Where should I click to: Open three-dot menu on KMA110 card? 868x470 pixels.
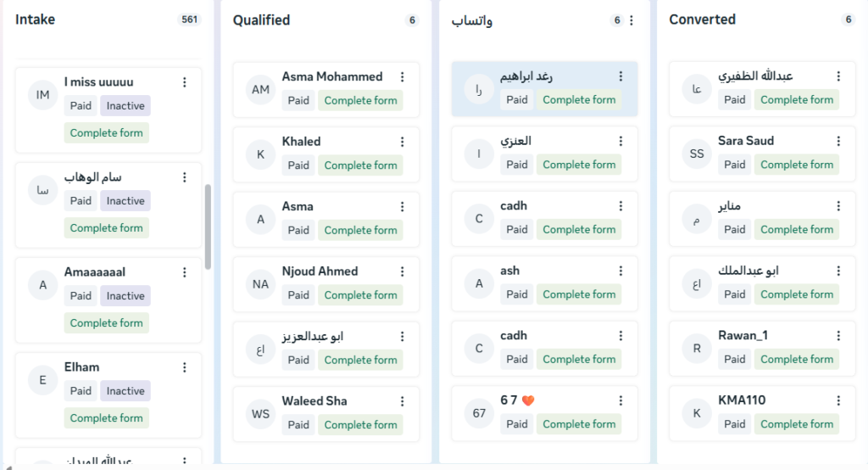pos(838,400)
